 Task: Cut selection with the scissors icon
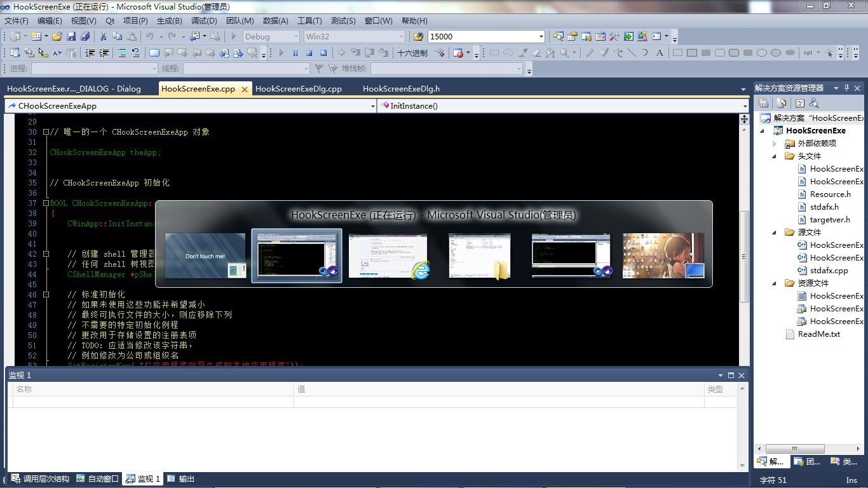click(x=104, y=37)
